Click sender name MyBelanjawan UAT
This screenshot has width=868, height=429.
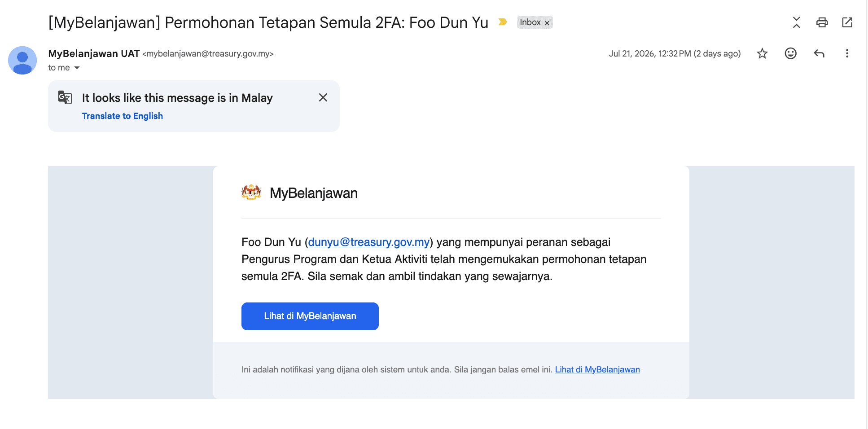pyautogui.click(x=94, y=53)
